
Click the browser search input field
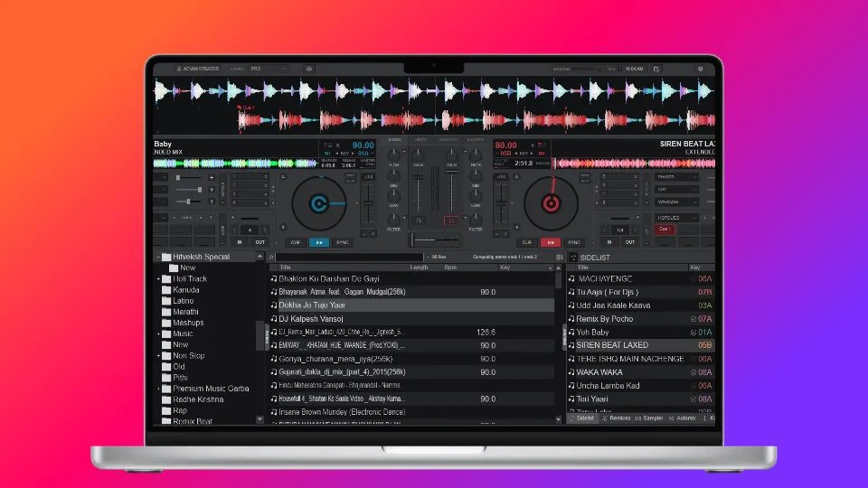(349, 258)
